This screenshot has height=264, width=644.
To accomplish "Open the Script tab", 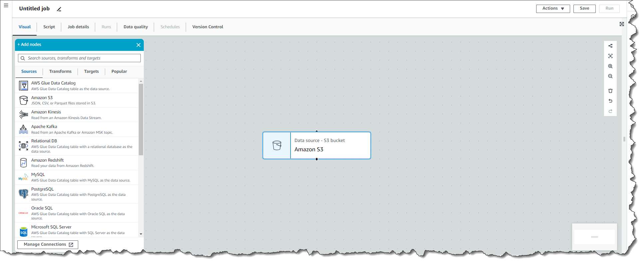I will [49, 27].
